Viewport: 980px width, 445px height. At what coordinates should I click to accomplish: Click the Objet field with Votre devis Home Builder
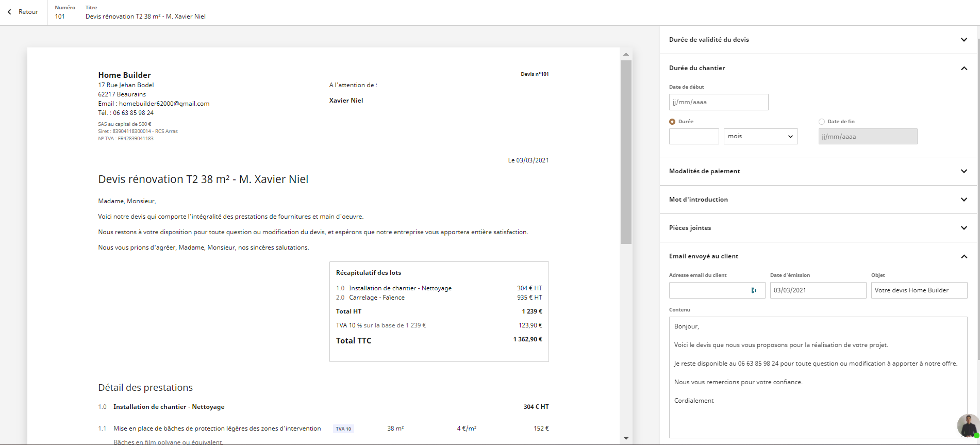point(919,290)
